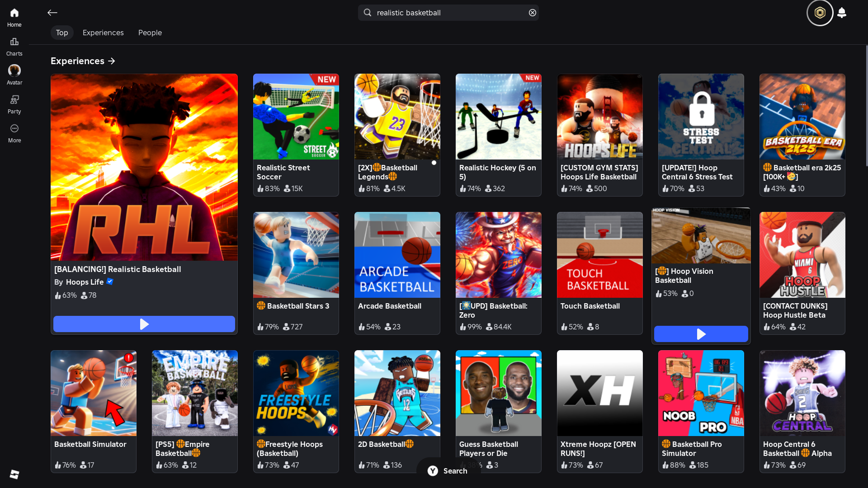This screenshot has height=488, width=868.
Task: Clear the search field text
Action: pyautogui.click(x=533, y=13)
